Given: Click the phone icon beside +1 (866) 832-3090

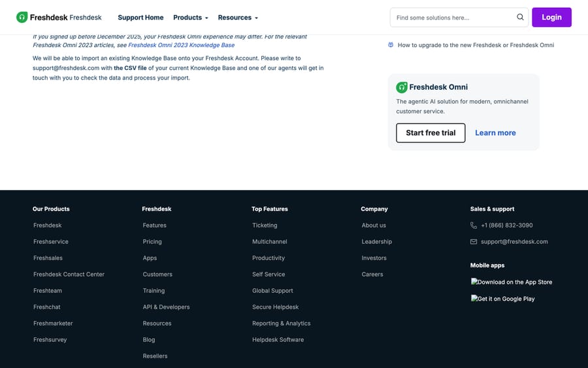Looking at the screenshot, I should pyautogui.click(x=474, y=225).
